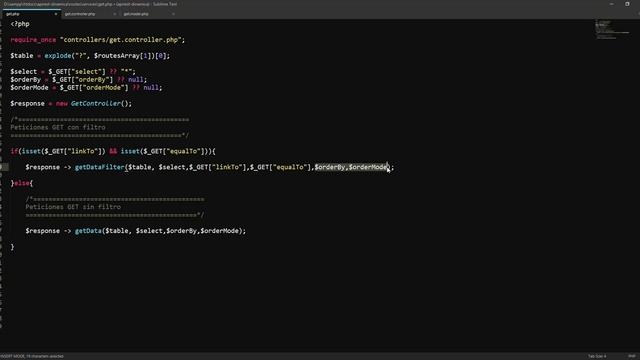Open Tab Size setting in status bar
This screenshot has width=640, height=360.
coord(597,356)
